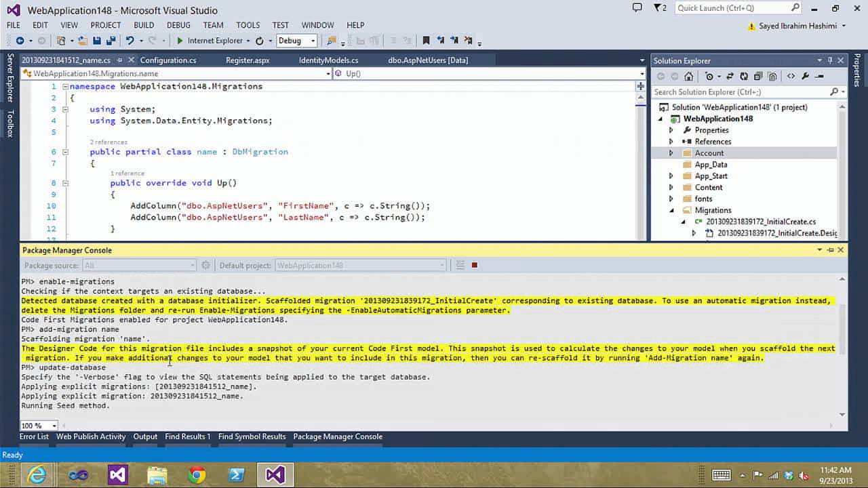
Task: Click Preview Selected Items icon in Solution Explorer
Action: point(819,77)
